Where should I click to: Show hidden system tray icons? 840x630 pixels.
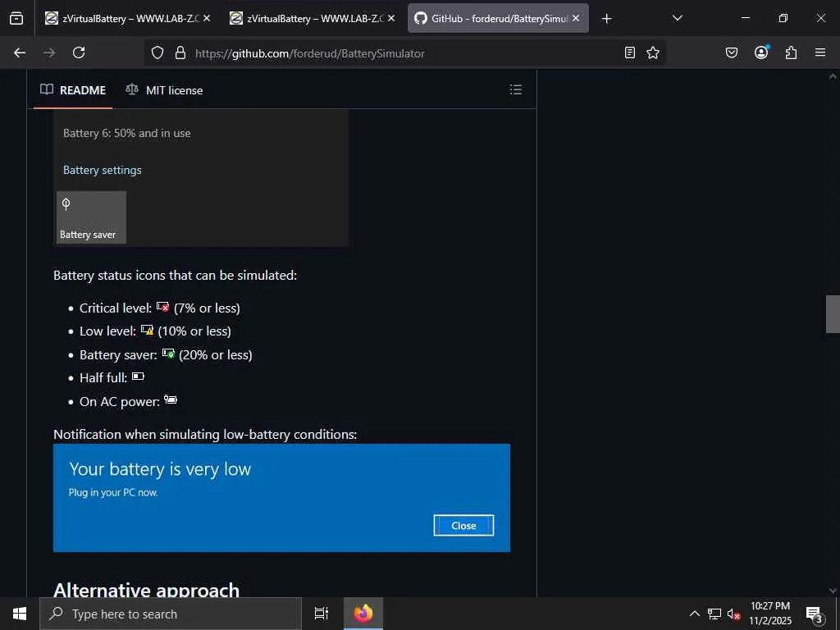tap(694, 614)
